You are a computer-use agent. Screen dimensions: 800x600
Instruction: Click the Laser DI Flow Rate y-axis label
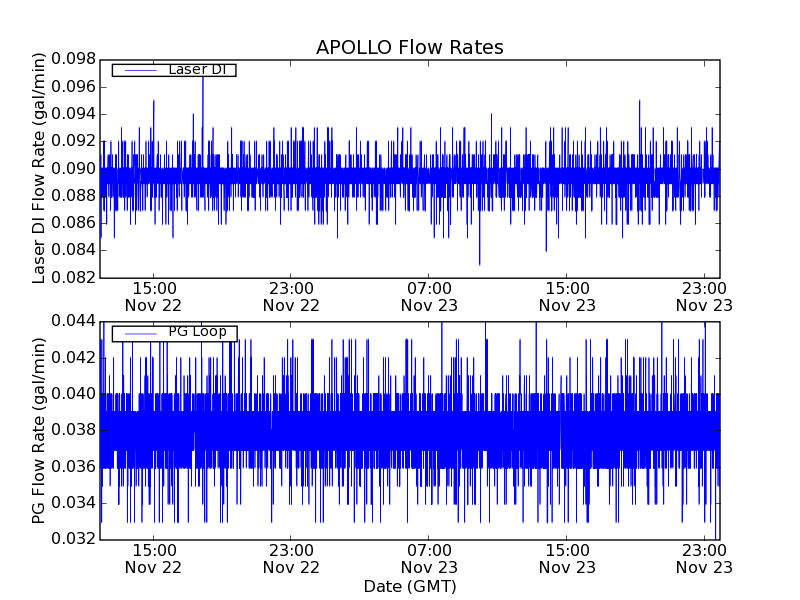(x=40, y=168)
